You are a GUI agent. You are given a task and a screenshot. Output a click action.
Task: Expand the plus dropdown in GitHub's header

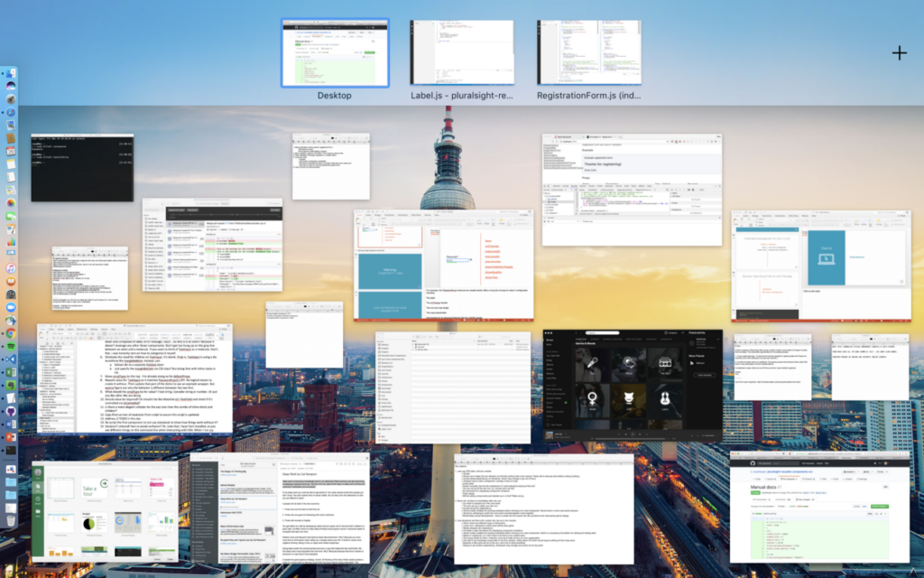tap(880, 463)
